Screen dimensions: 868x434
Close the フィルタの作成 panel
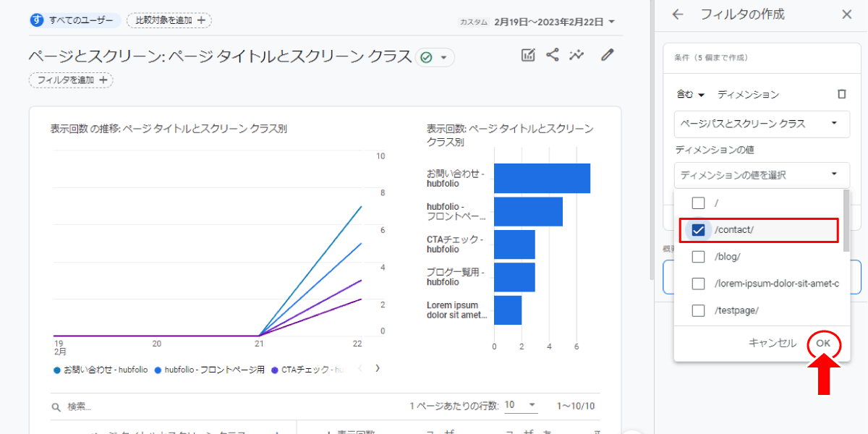847,14
